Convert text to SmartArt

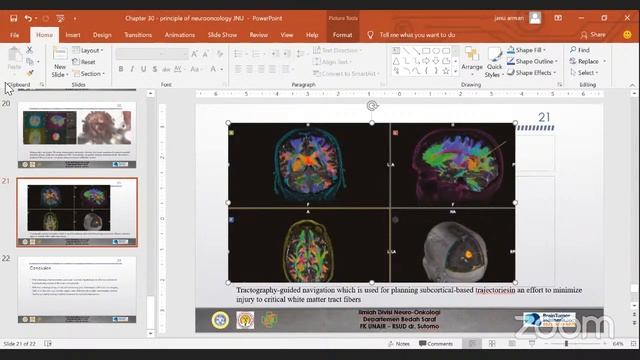[x=347, y=73]
